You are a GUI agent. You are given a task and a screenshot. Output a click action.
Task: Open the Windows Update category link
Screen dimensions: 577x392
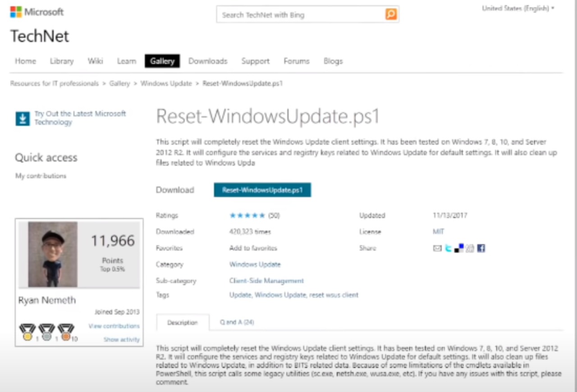point(255,264)
